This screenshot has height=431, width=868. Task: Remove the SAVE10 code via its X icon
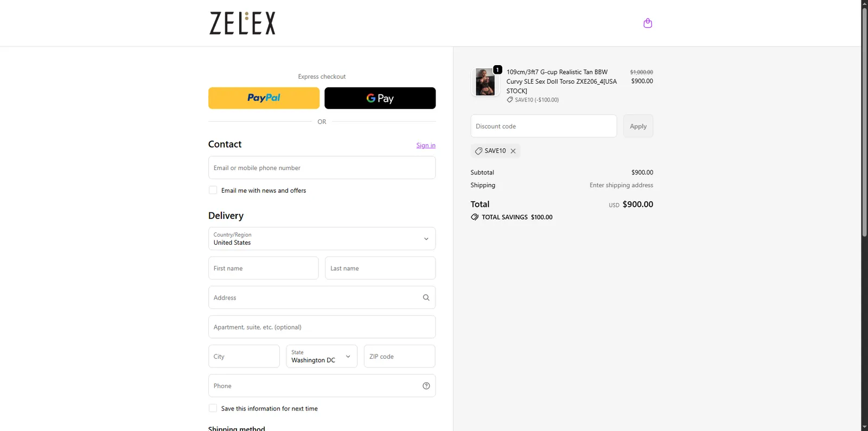[513, 150]
